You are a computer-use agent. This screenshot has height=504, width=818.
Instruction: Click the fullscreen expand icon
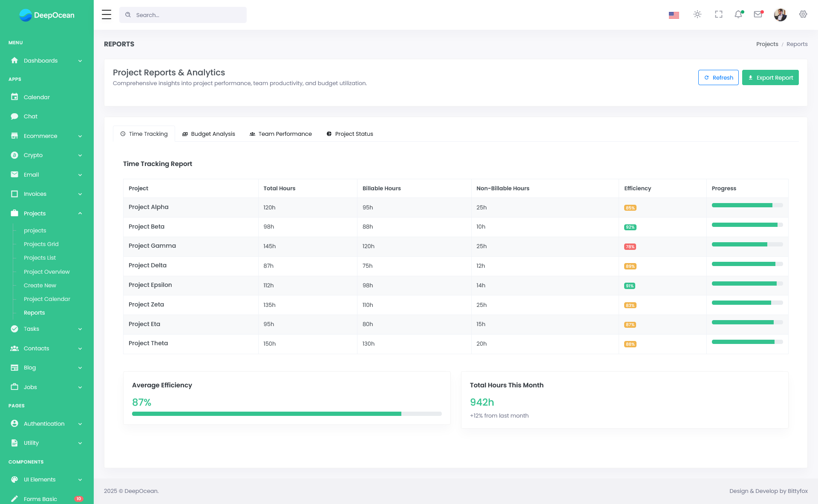click(x=718, y=14)
